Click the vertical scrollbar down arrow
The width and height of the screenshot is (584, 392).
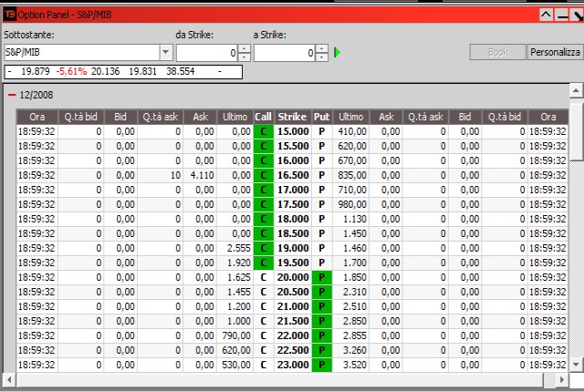click(575, 364)
